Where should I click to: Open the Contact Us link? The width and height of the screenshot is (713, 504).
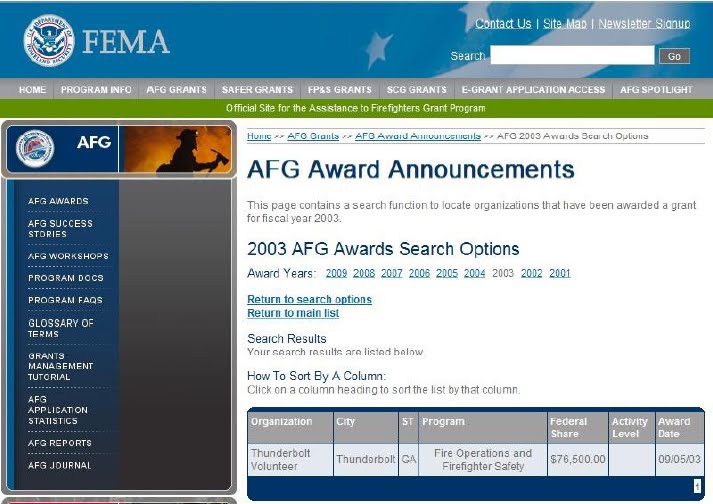tap(503, 24)
